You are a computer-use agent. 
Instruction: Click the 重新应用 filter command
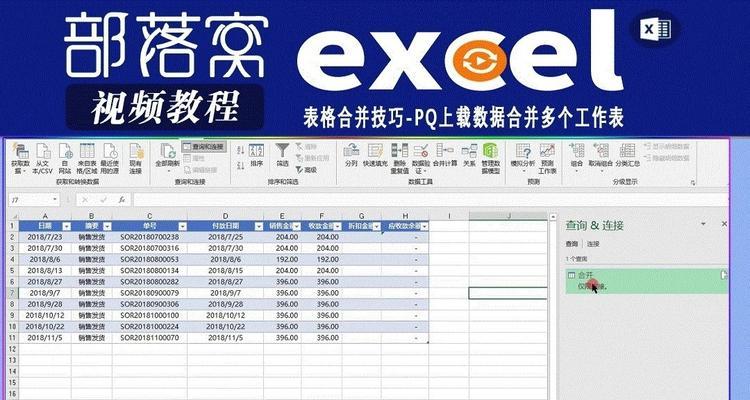[310, 158]
